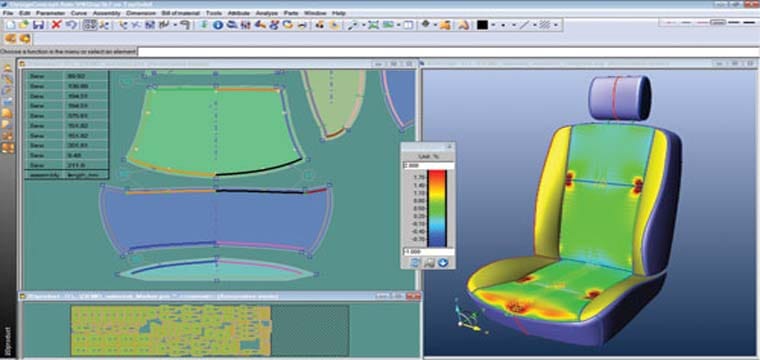Click the red X delete icon

click(x=56, y=25)
